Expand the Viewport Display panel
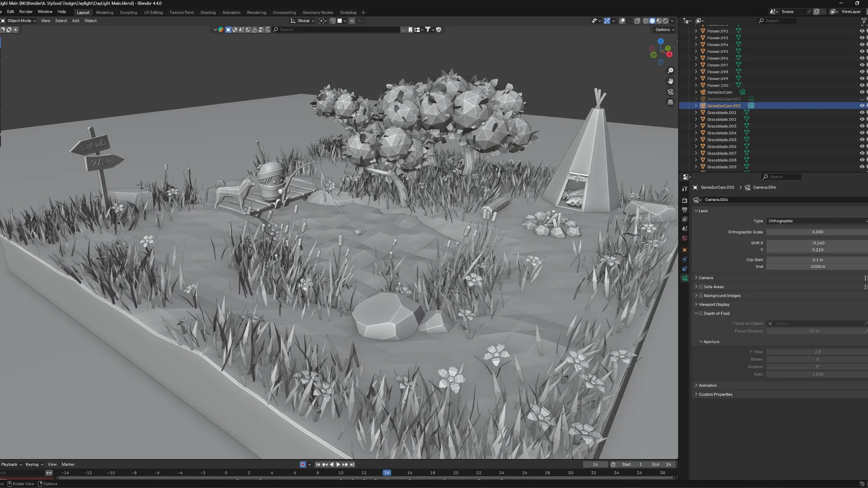Screen dimensions: 868x488 714,305
